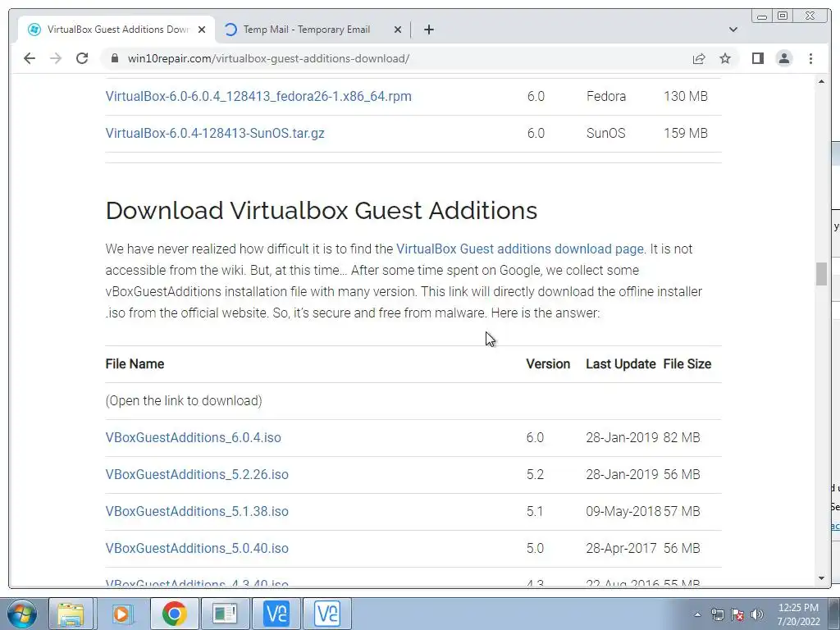Image resolution: width=840 pixels, height=630 pixels.
Task: Expand the tab search dropdown arrow
Action: tap(733, 30)
